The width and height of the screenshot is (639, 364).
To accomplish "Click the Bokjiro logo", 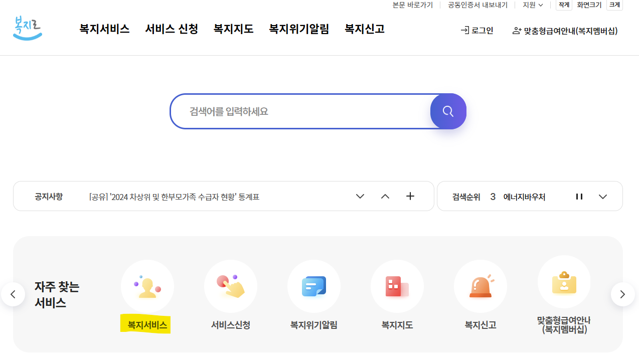I will [x=28, y=28].
